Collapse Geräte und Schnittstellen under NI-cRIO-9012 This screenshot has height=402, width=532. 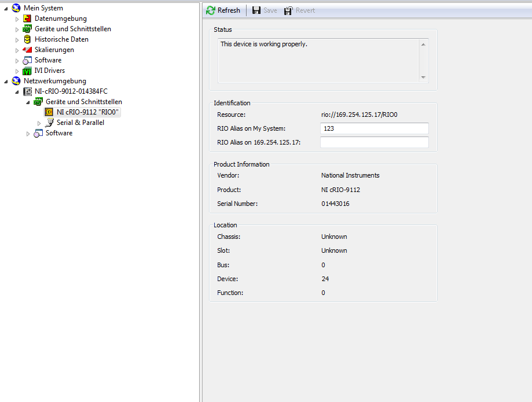tap(28, 102)
